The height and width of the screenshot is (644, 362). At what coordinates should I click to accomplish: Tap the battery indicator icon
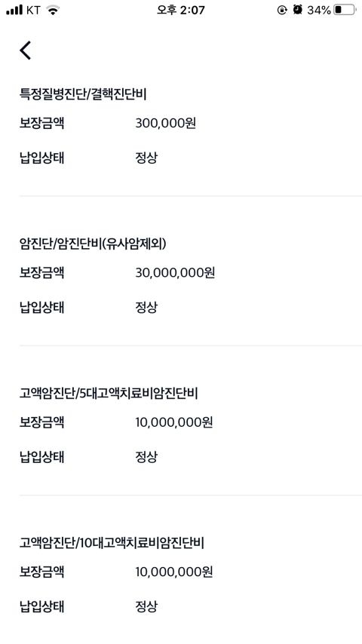345,10
